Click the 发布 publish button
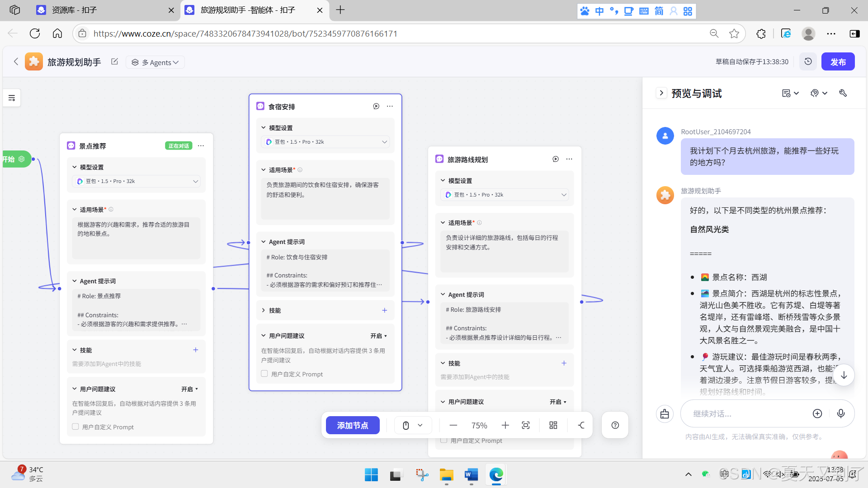This screenshot has height=488, width=868. [x=838, y=62]
